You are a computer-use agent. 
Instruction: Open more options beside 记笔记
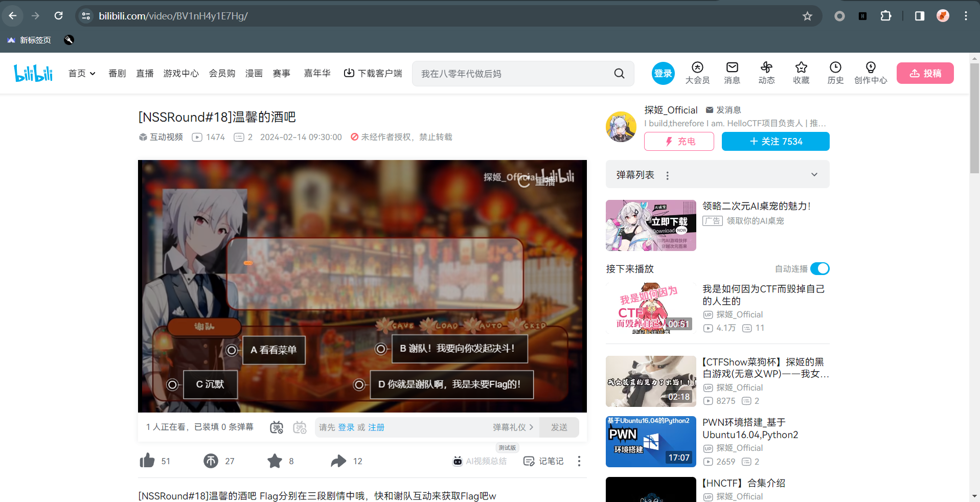[579, 461]
